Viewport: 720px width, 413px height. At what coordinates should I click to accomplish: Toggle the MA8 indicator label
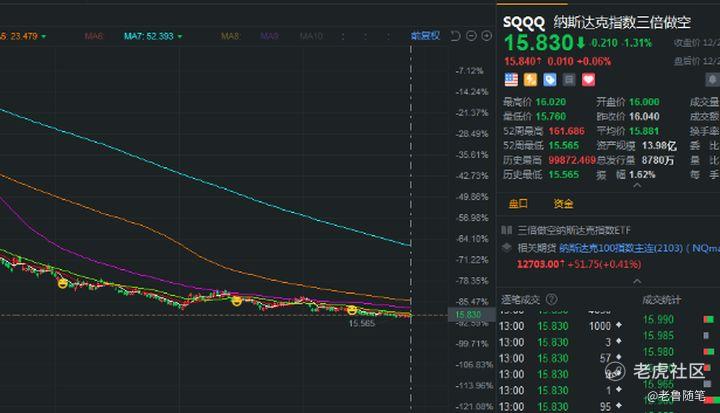230,36
